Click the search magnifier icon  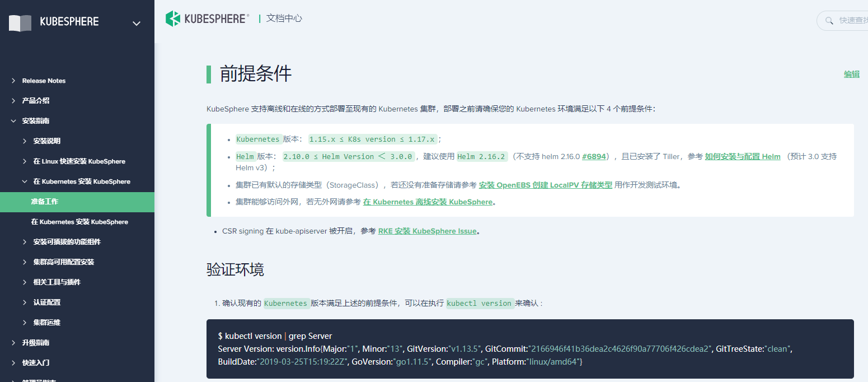tap(829, 20)
